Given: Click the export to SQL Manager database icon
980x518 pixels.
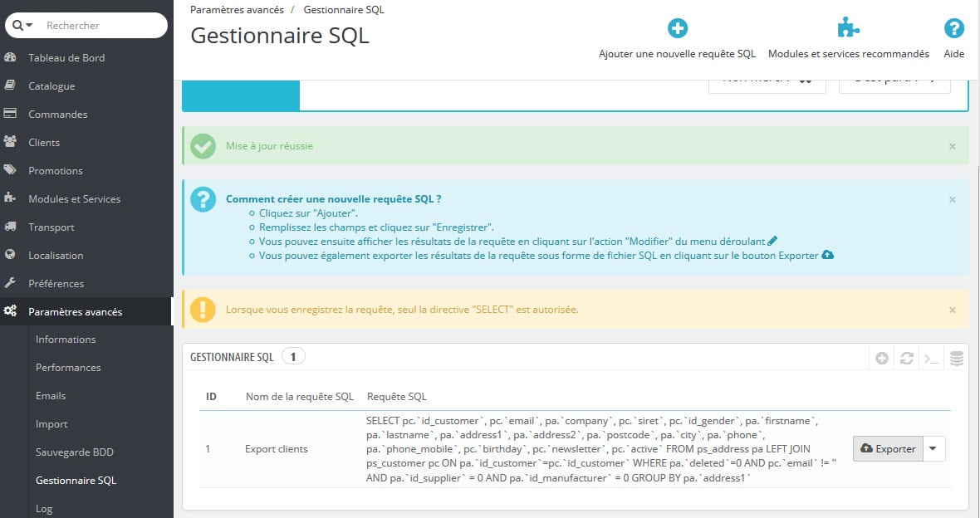Looking at the screenshot, I should (x=956, y=358).
